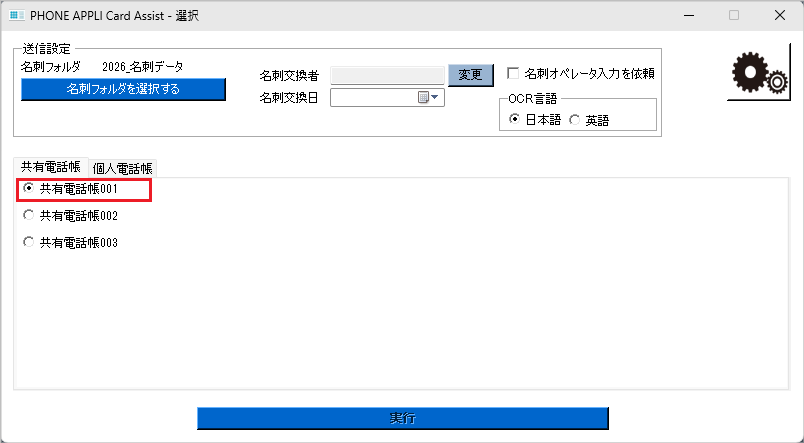804x443 pixels.
Task: Select 日本語 OCR language radio
Action: (514, 119)
